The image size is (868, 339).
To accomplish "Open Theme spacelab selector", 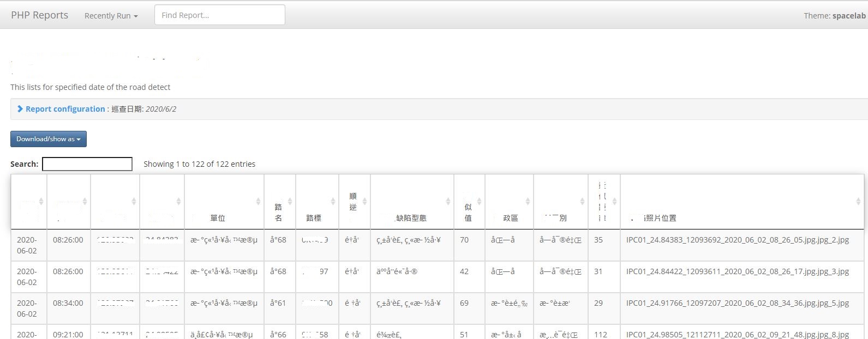I will coord(834,16).
